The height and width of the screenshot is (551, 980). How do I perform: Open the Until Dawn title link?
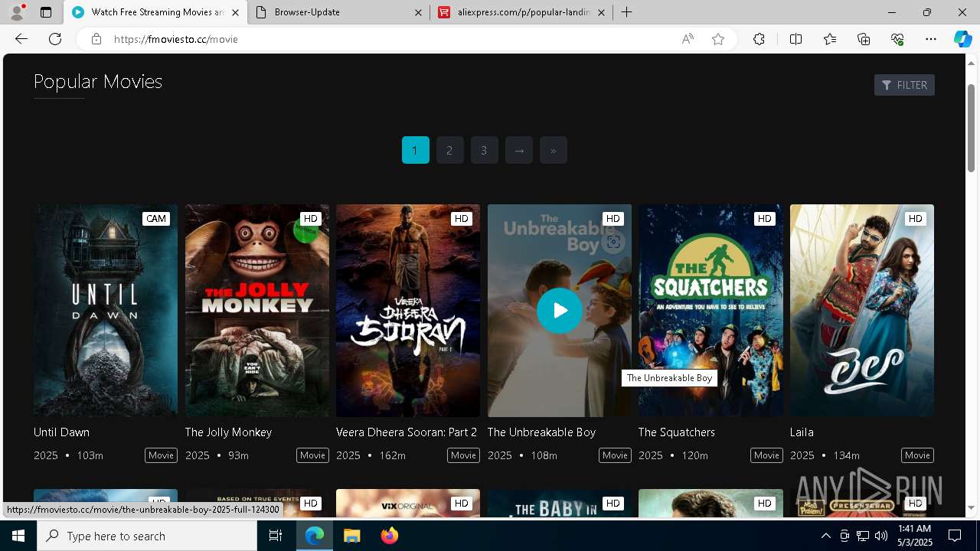pyautogui.click(x=61, y=432)
